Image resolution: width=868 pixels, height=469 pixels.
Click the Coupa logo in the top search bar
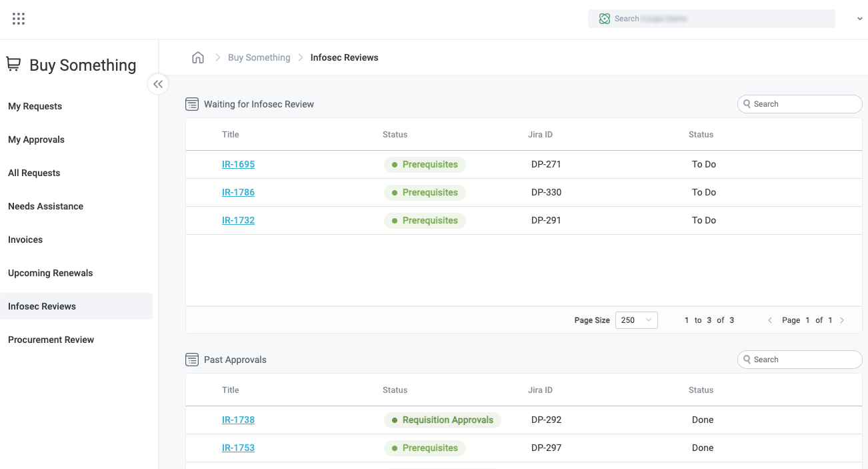[605, 18]
